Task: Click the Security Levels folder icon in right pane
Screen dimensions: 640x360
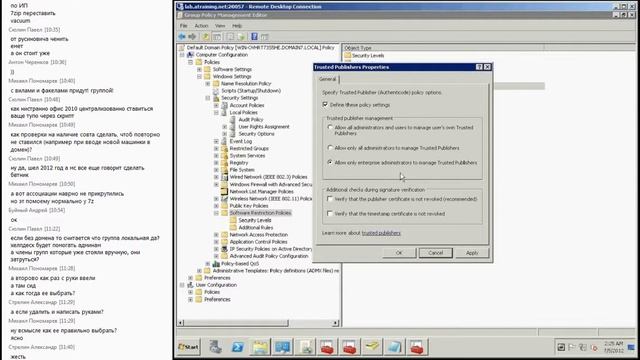Action: [348, 55]
